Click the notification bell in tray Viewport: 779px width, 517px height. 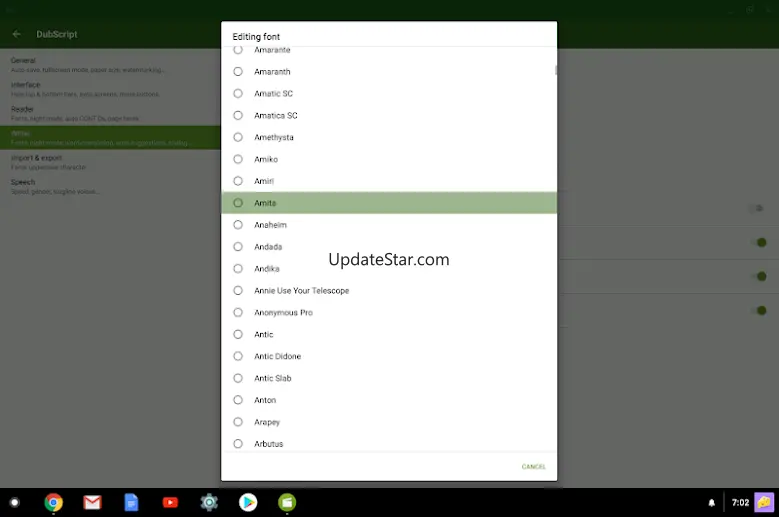coord(712,503)
